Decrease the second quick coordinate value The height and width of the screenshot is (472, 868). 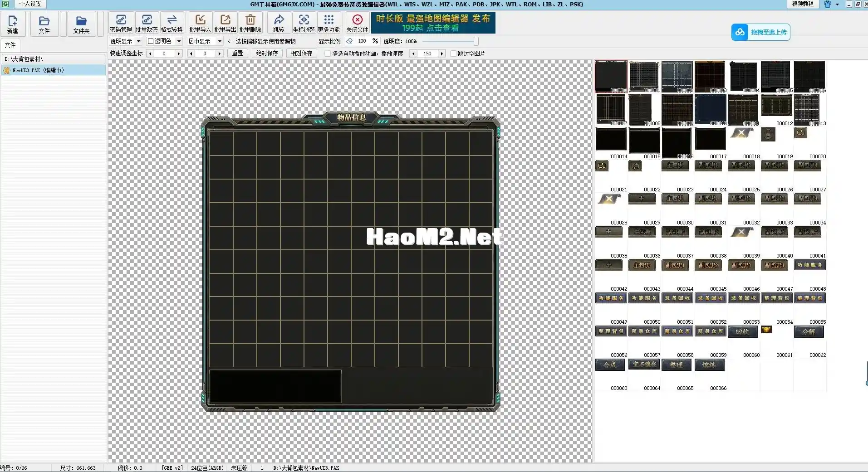pyautogui.click(x=191, y=54)
